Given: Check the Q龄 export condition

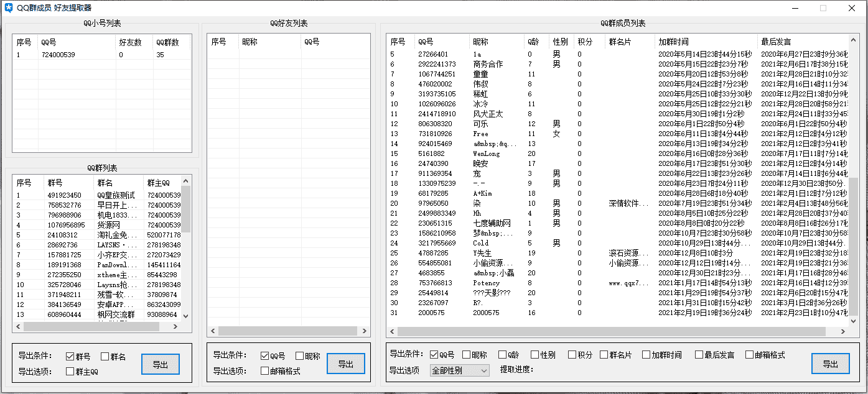Looking at the screenshot, I should coord(503,355).
